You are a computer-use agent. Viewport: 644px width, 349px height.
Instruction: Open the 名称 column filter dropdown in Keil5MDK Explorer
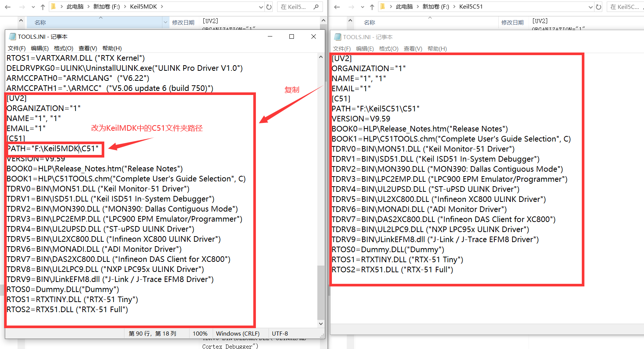coord(165,22)
